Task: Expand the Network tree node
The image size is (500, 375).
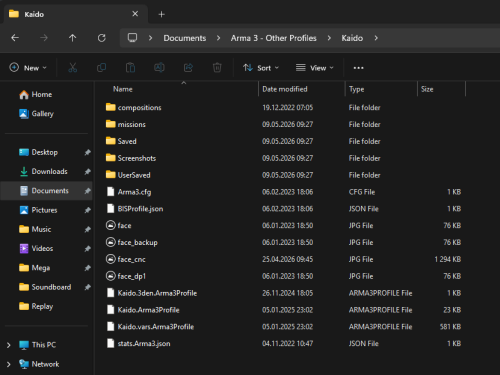Action: point(9,364)
